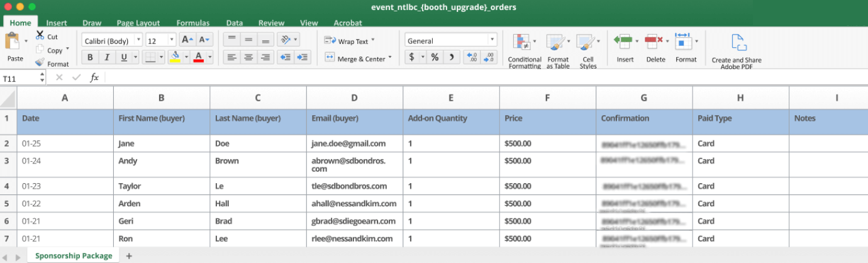This screenshot has width=868, height=263.
Task: Add a new sheet with plus button
Action: tap(129, 256)
